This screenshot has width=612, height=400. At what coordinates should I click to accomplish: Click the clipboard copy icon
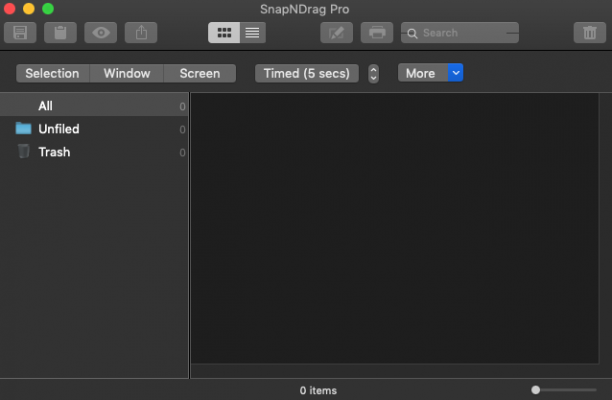[x=60, y=33]
